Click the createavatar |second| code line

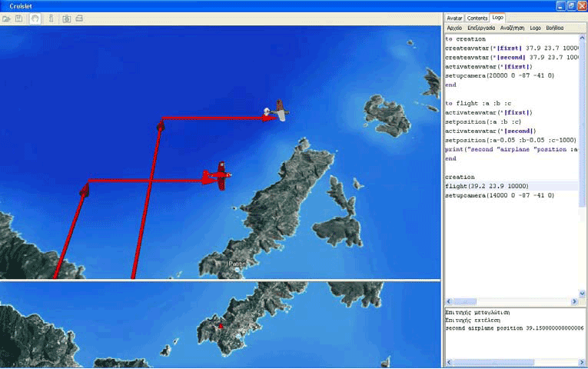512,58
